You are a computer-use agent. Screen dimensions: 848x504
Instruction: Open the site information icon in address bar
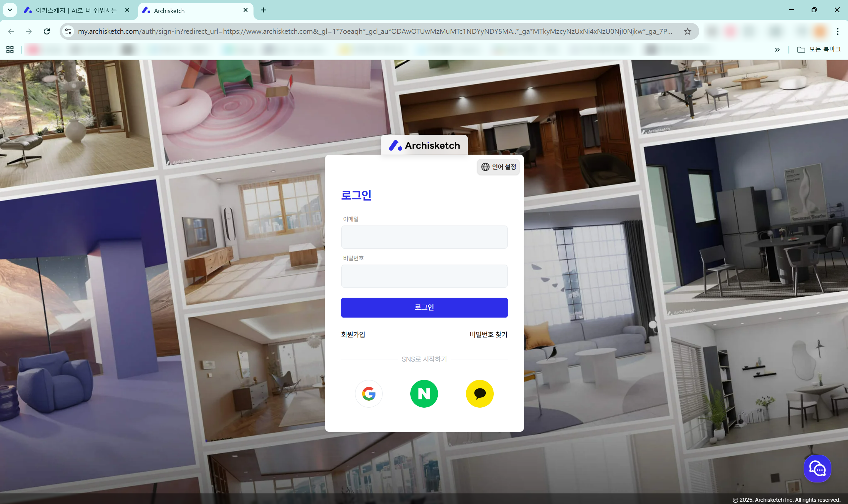[68, 31]
